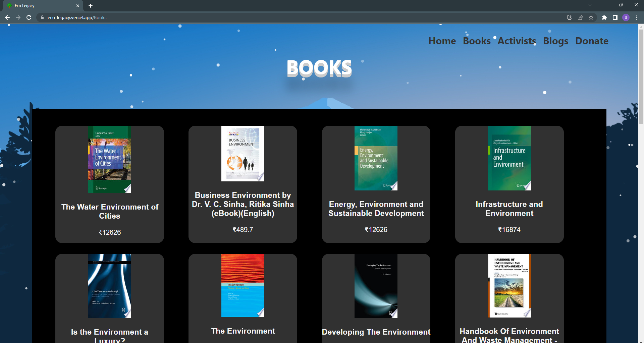The height and width of the screenshot is (343, 644).
Task: Reload the Eco Legacy page
Action: [29, 17]
